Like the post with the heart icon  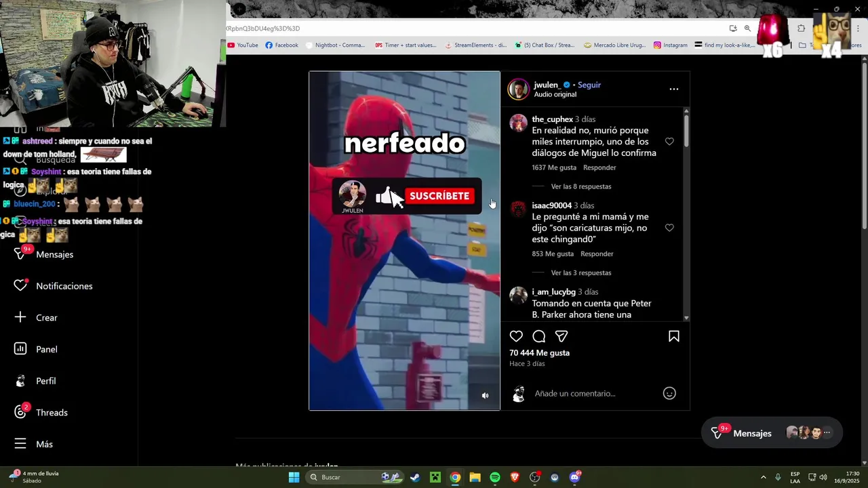pos(516,336)
